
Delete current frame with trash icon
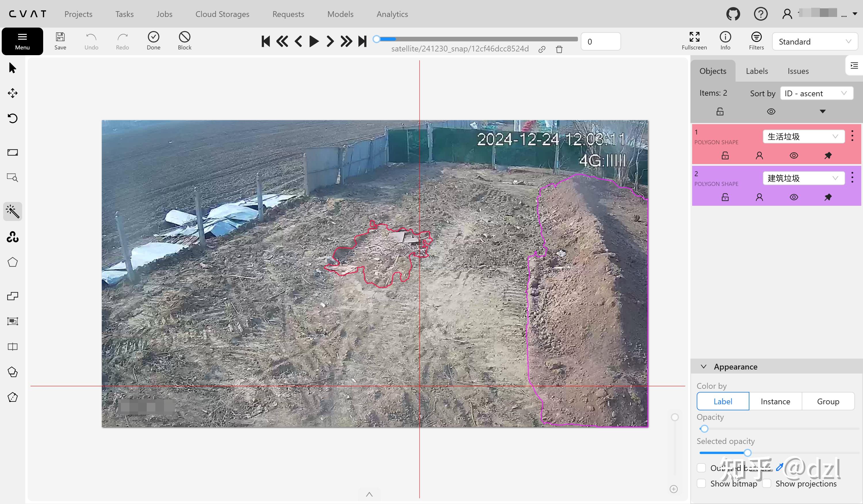559,49
